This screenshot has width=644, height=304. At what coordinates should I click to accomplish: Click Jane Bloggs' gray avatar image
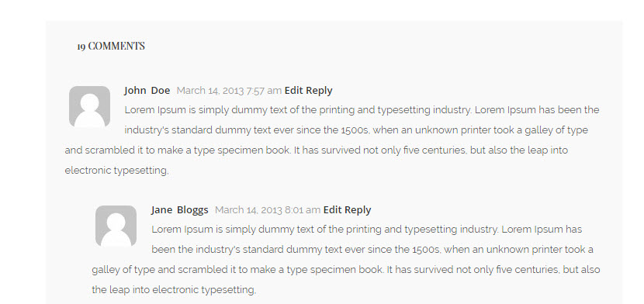point(116,226)
